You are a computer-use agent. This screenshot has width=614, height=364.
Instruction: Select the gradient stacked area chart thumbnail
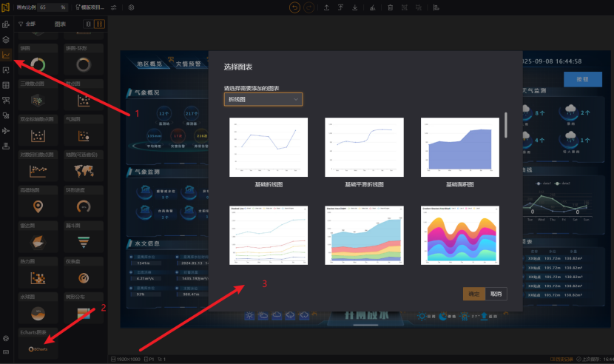pos(460,235)
